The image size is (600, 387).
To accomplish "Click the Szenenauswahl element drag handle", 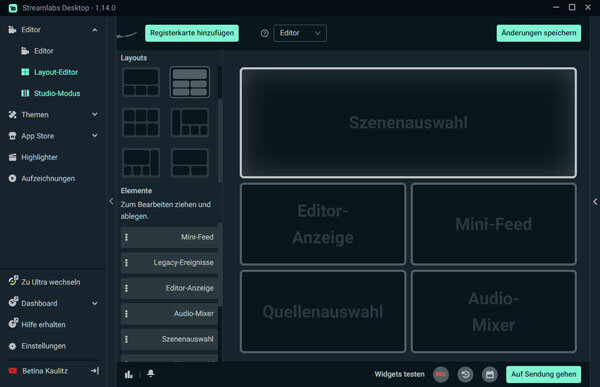I will coord(126,340).
